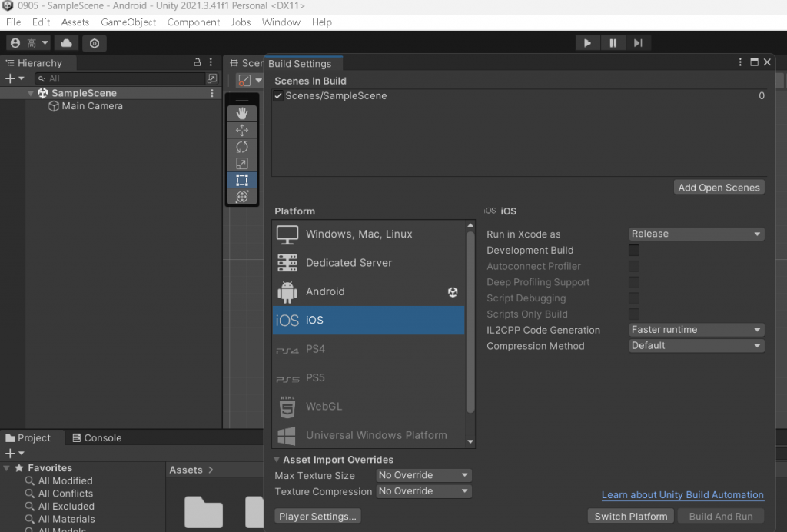
Task: Open File menu
Action: (14, 22)
